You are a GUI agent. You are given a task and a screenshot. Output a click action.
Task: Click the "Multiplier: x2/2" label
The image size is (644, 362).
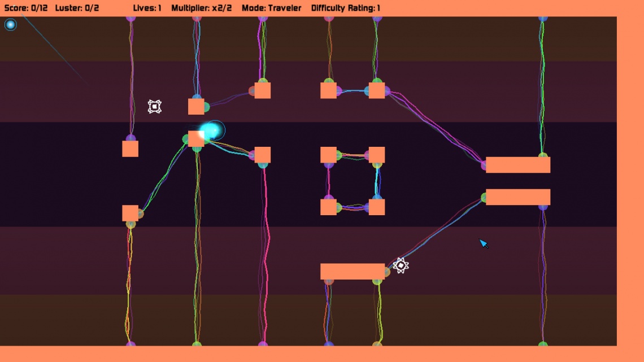(201, 8)
